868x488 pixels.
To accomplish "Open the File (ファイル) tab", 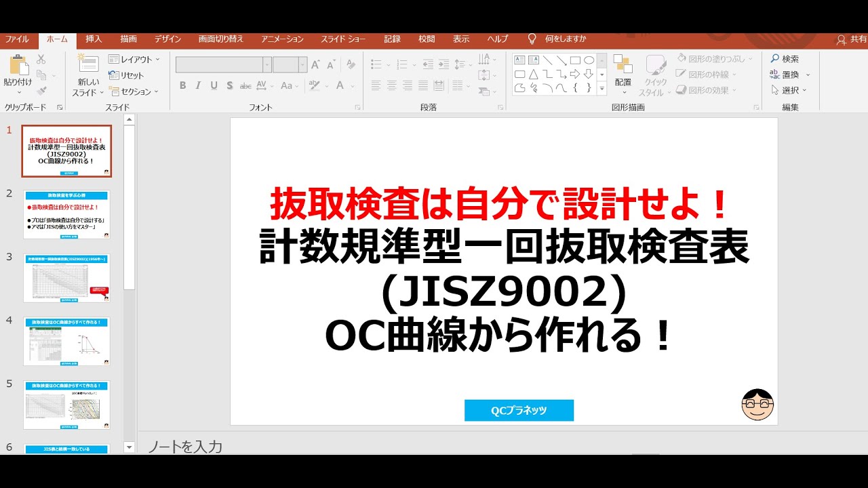I will point(18,39).
